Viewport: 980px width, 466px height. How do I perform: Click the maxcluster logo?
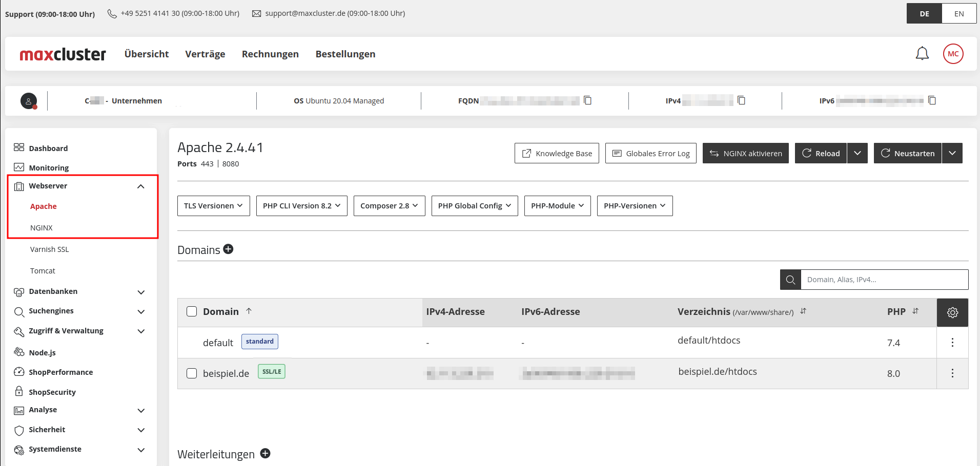point(63,54)
